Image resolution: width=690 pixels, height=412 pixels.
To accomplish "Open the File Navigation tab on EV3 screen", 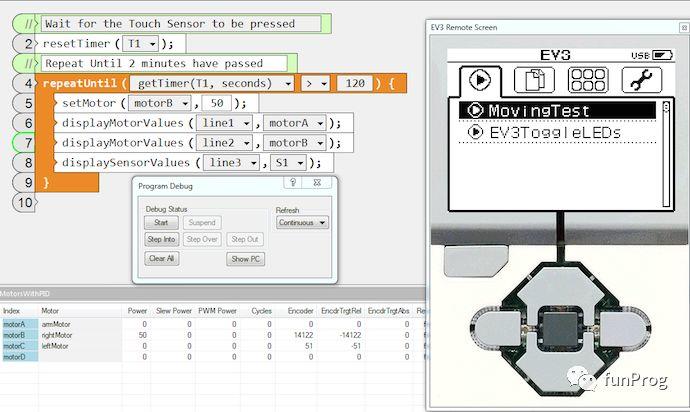I will click(534, 81).
